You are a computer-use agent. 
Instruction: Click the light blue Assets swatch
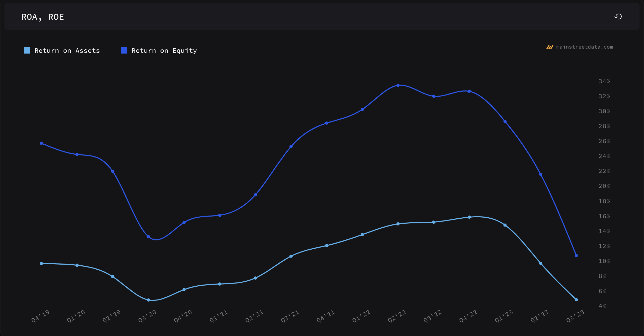coord(27,50)
